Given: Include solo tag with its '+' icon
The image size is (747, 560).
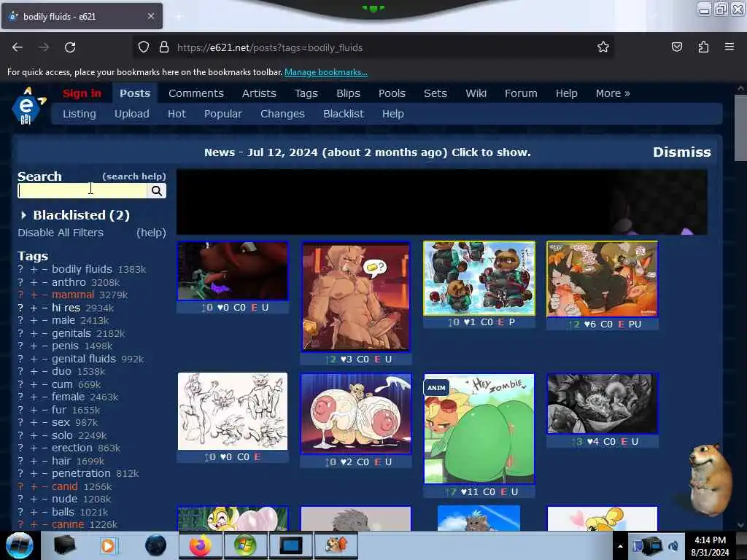Looking at the screenshot, I should pos(34,436).
